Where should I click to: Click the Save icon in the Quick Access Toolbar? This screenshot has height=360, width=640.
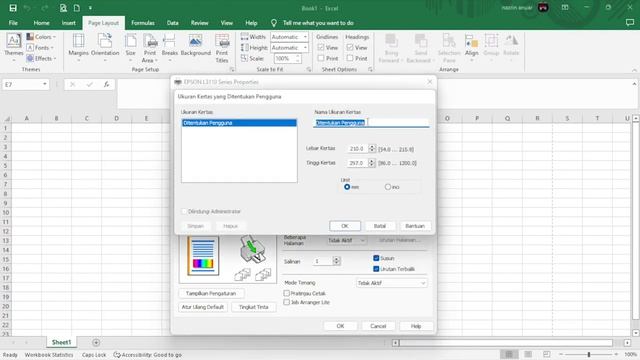13,8
